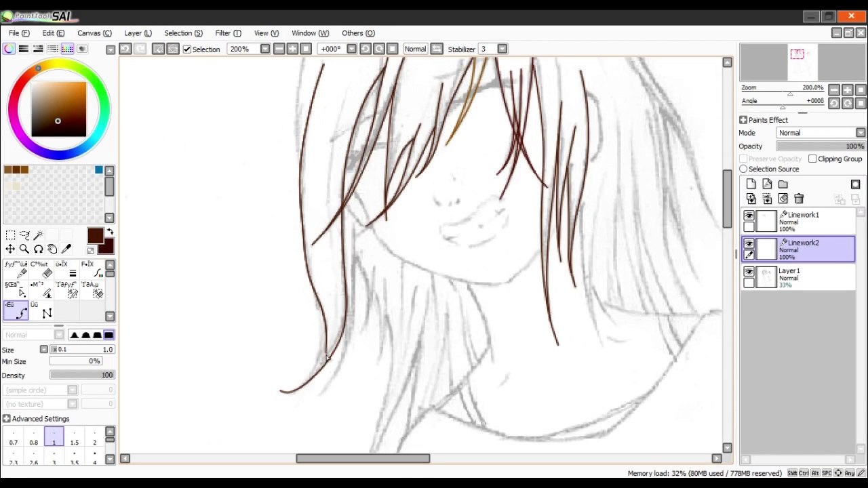This screenshot has height=488, width=868.
Task: Hide Layer1 sketch layer visibility
Action: coord(749,272)
